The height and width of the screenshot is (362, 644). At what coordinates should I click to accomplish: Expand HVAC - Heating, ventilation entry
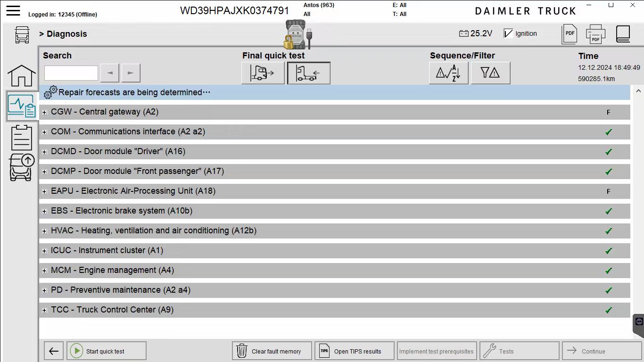pyautogui.click(x=44, y=231)
